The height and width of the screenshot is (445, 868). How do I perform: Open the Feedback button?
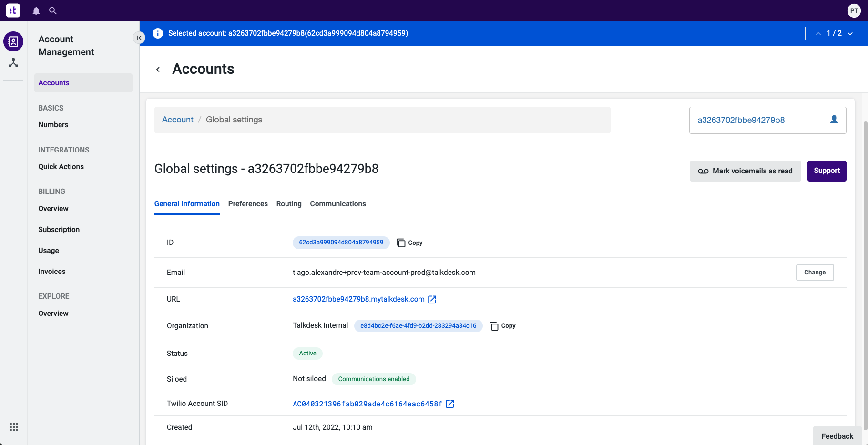837,436
